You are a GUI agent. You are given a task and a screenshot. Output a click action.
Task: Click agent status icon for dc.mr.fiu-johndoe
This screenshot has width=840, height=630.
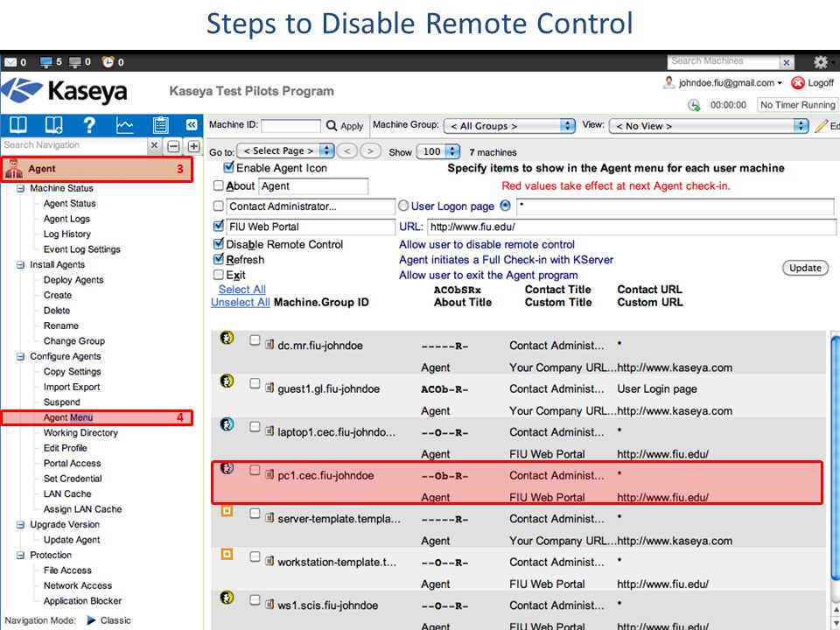[227, 338]
